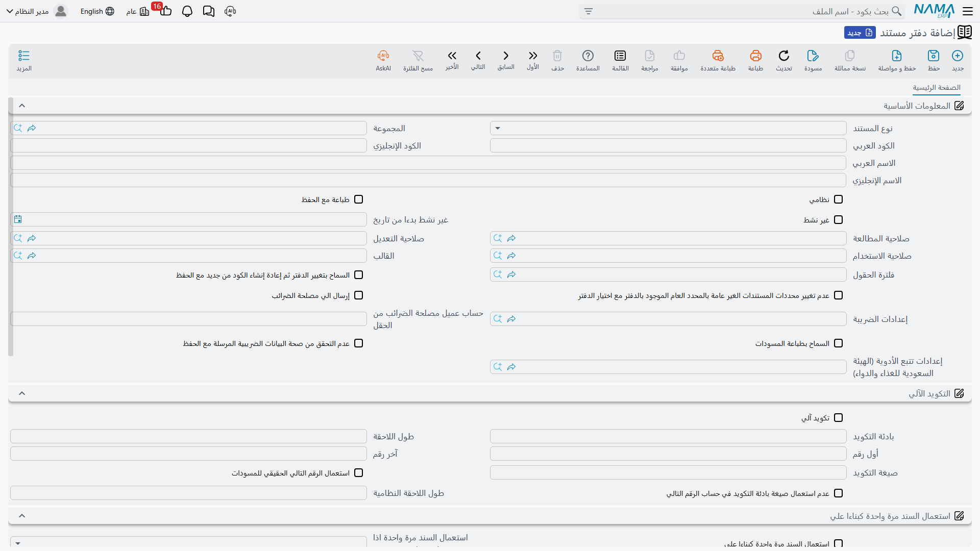Select the الصفحة الرئيسية tab
Screen dimensions: 980x551
point(937,88)
